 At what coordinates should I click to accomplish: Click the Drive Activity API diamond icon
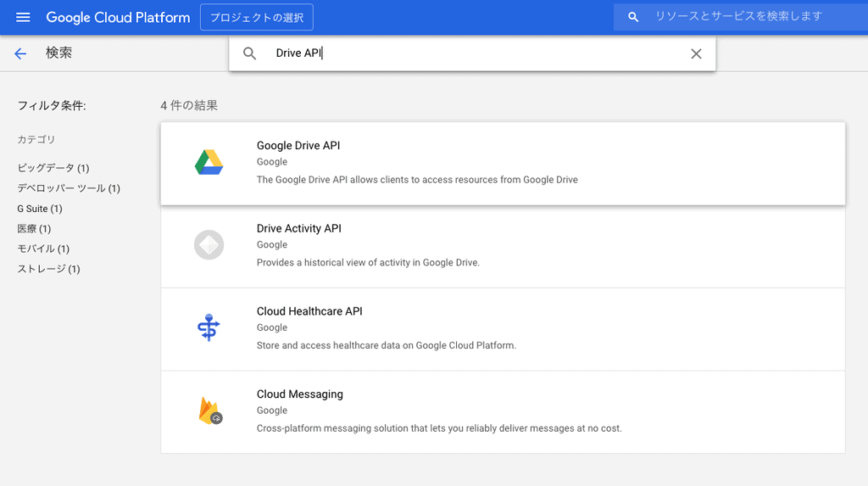coord(209,245)
